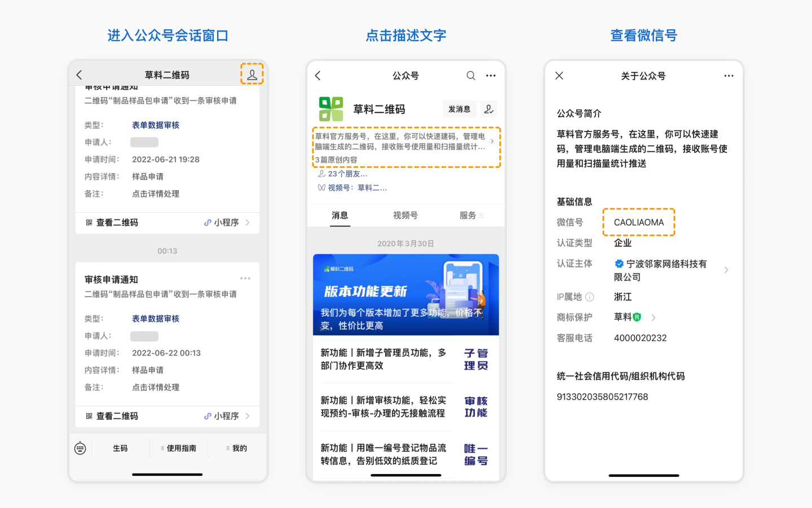
Task: Select the WeChat ID CAOLIAOMA
Action: (639, 222)
